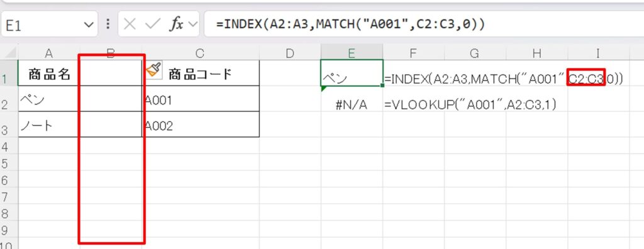Open the Name Box dropdown arrow
The height and width of the screenshot is (249, 644).
coord(88,25)
